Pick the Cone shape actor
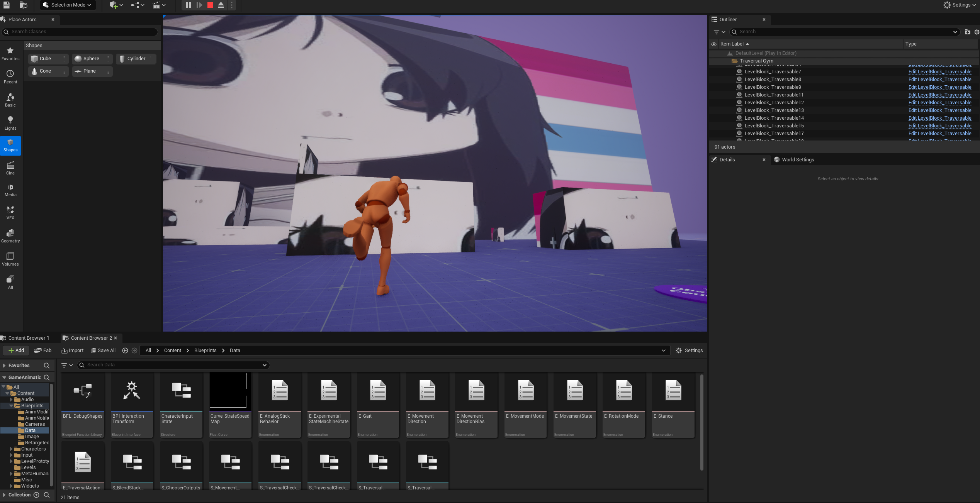 point(48,71)
